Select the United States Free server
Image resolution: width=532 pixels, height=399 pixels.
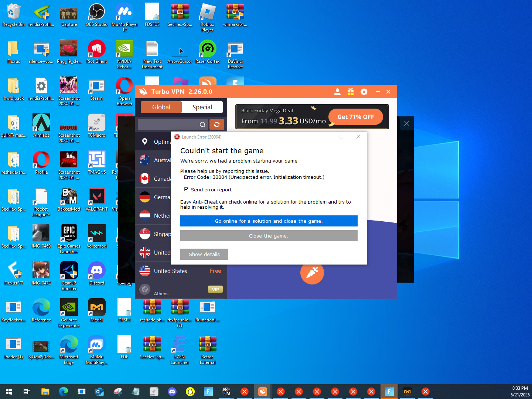point(181,271)
